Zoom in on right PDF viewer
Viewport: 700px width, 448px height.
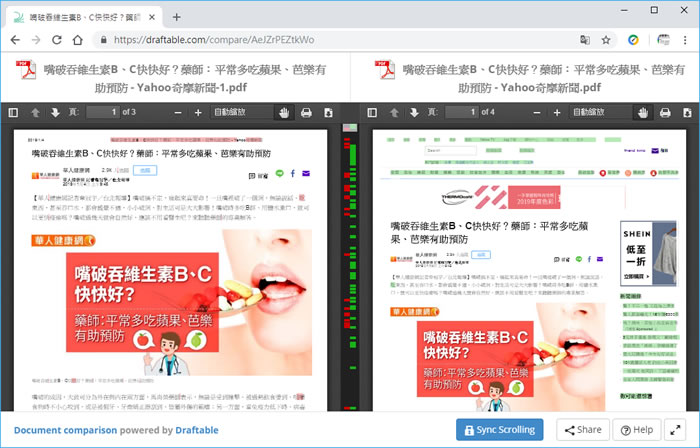557,112
